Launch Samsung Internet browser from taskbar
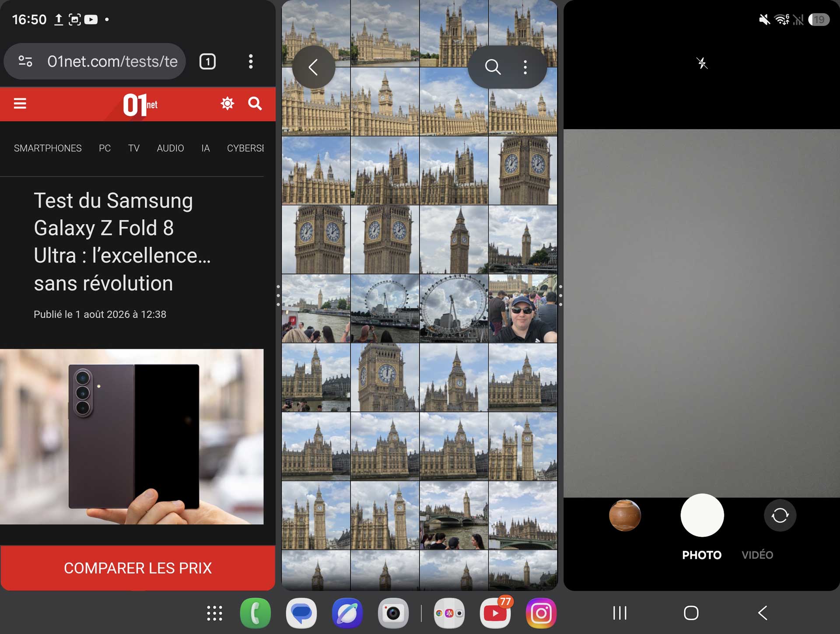Viewport: 840px width, 634px height. 347,613
